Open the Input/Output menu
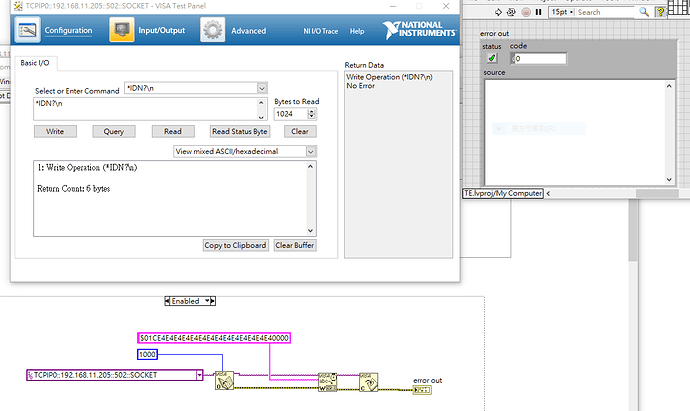The image size is (690, 411). [161, 30]
